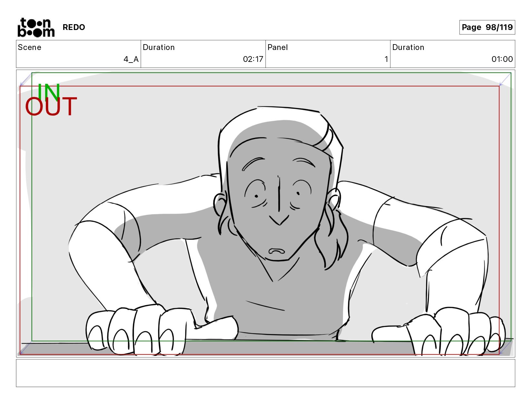Click the Page 98/119 indicator
Viewport: 532px width, 411px height.
pyautogui.click(x=487, y=27)
